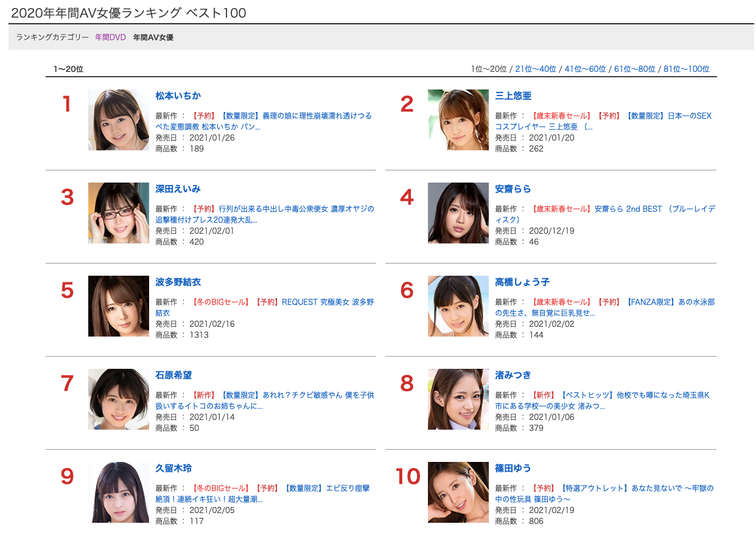Open the name link 松本いちか
The width and height of the screenshot is (756, 538).
click(x=178, y=96)
